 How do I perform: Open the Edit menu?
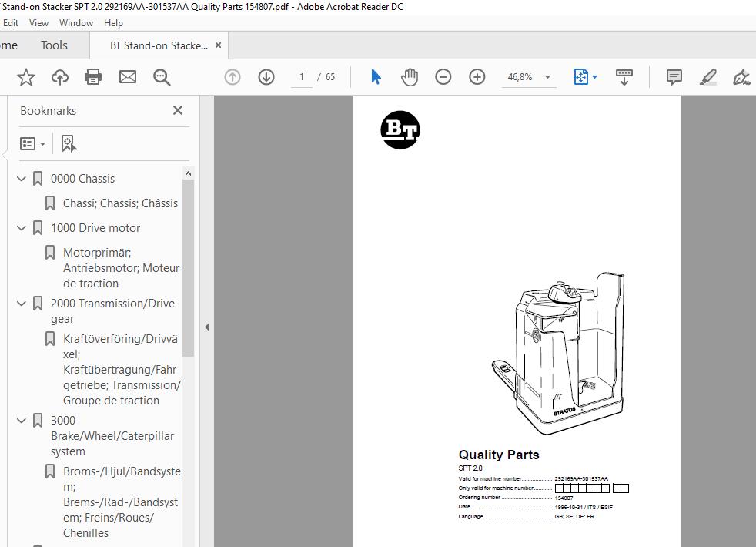tap(11, 22)
